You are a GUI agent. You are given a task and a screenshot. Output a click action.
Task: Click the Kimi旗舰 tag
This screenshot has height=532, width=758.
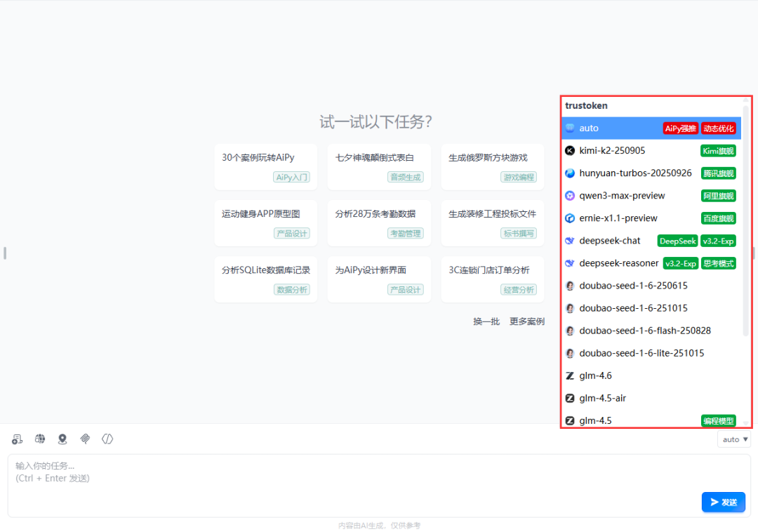719,151
